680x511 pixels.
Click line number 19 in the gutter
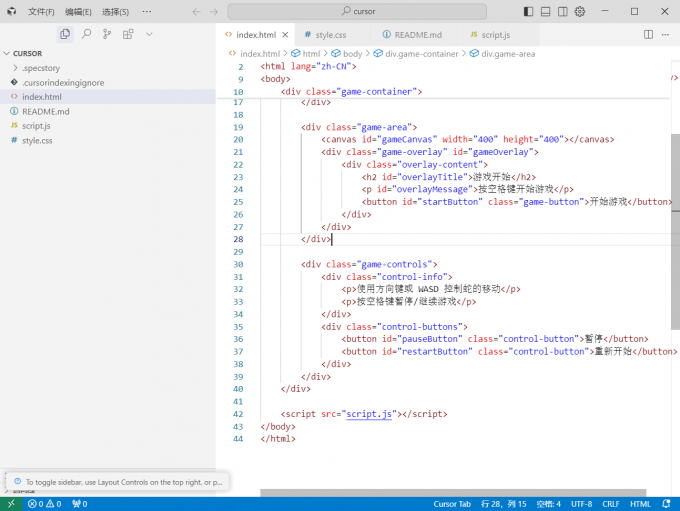tap(238, 127)
